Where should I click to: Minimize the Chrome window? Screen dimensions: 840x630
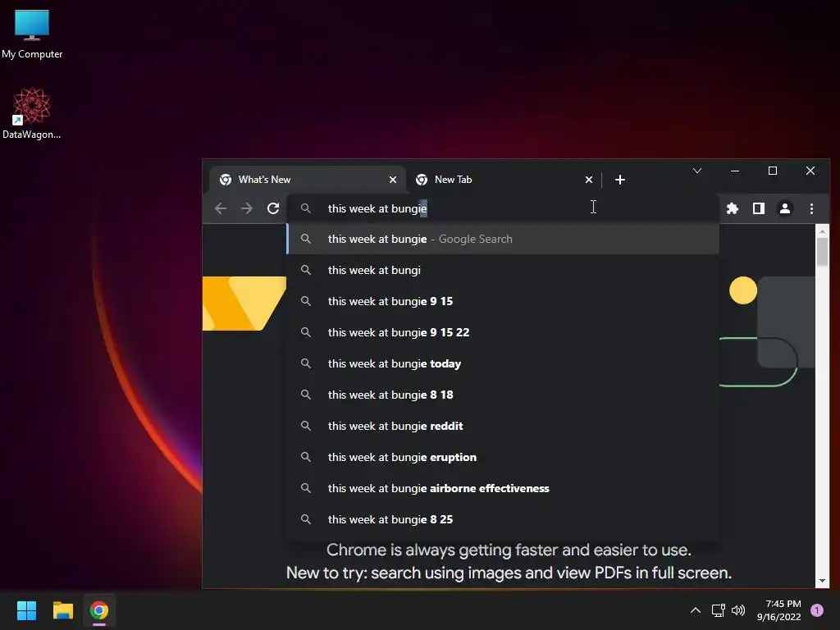(735, 171)
